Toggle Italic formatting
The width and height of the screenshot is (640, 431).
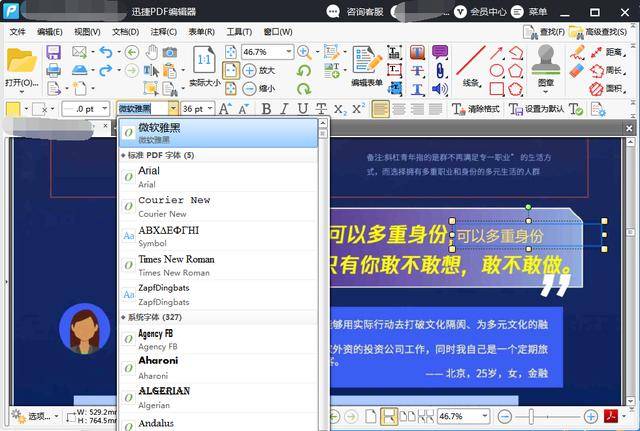click(284, 109)
